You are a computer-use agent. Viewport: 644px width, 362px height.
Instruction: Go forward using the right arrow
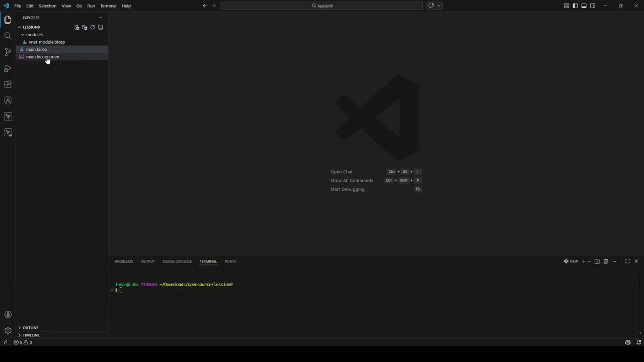[x=214, y=6]
